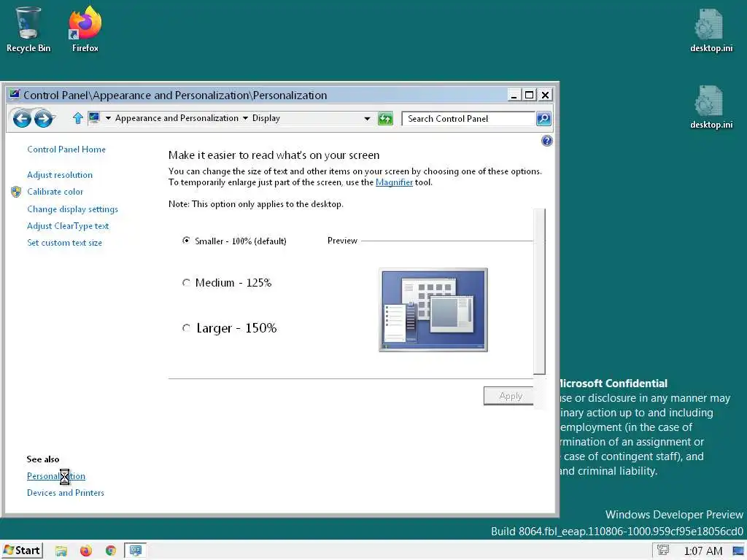747x560 pixels.
Task: Launch Firefox from the desktop shortcut
Action: pos(85,29)
